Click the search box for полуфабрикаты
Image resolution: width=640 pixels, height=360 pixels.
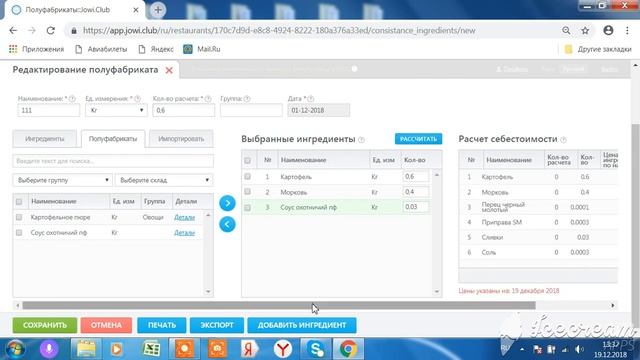click(x=113, y=161)
